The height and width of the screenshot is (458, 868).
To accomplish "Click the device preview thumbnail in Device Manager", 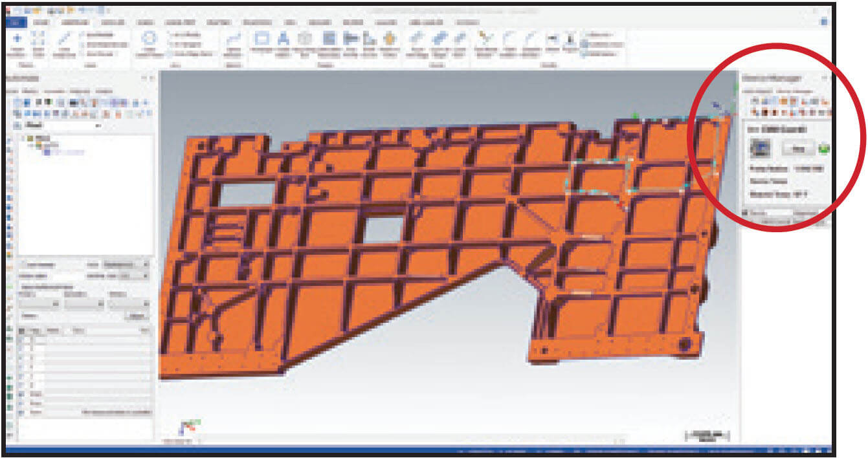I will (x=760, y=148).
